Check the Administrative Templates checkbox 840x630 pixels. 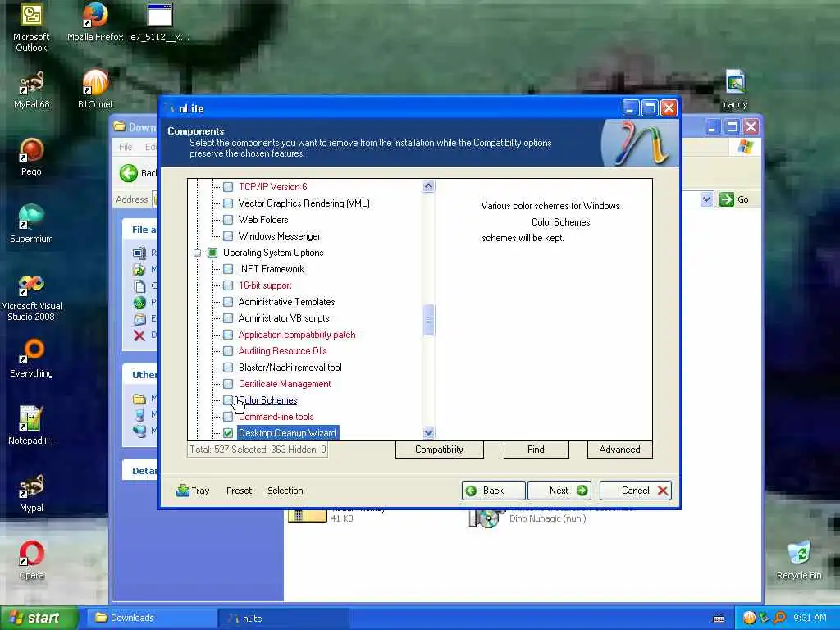(x=228, y=302)
